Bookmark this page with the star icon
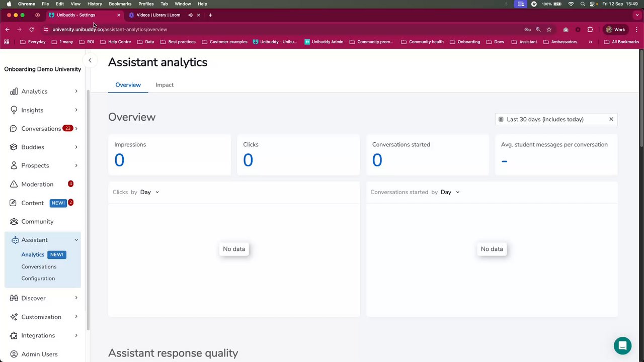 [x=549, y=30]
